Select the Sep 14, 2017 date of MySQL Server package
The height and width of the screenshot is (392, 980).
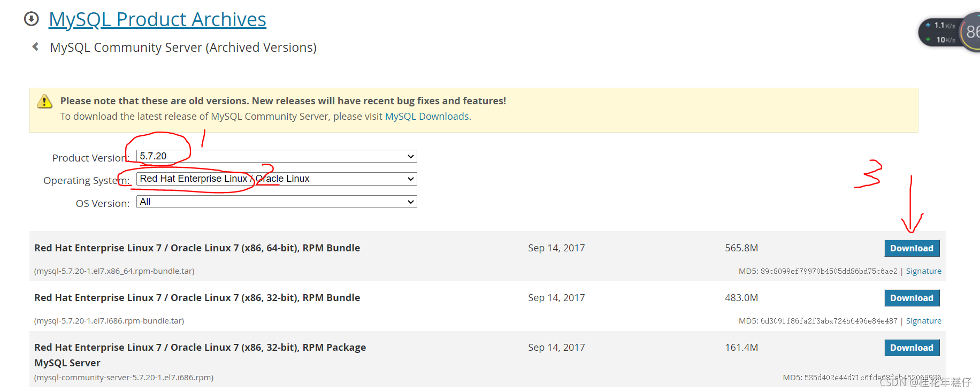tap(556, 348)
